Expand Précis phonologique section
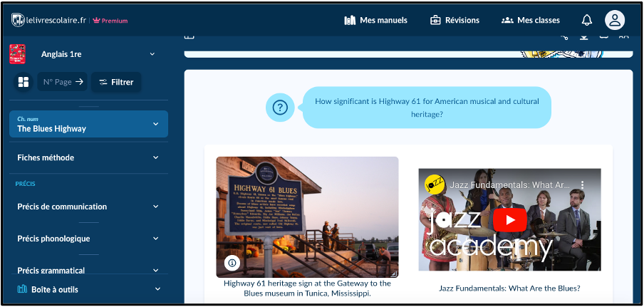The width and height of the screenshot is (644, 307). coord(155,239)
